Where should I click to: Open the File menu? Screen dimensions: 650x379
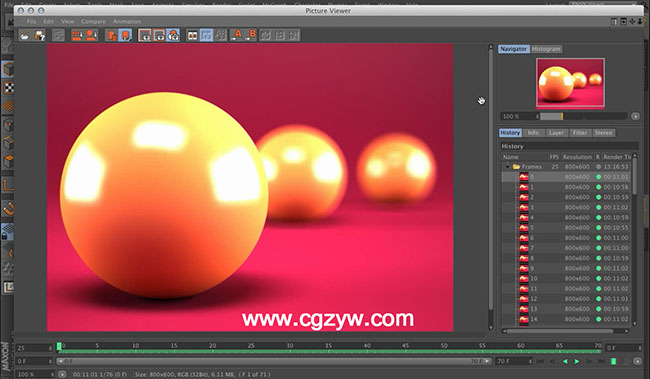tap(31, 22)
